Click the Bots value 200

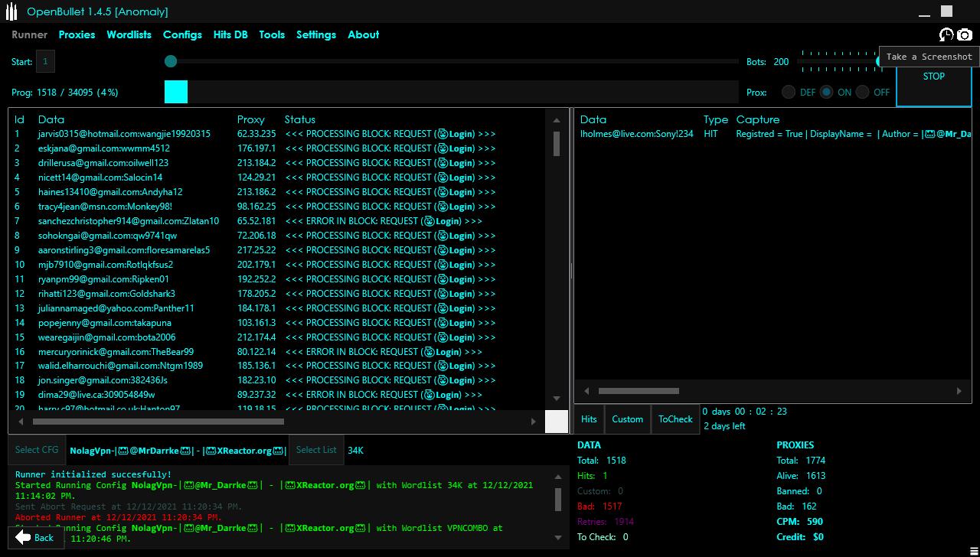point(781,62)
